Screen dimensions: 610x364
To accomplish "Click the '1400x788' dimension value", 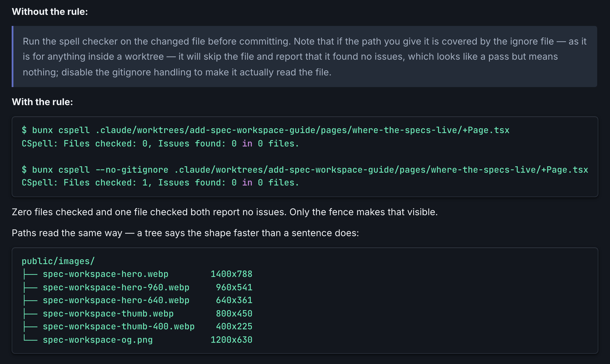I will pos(231,274).
